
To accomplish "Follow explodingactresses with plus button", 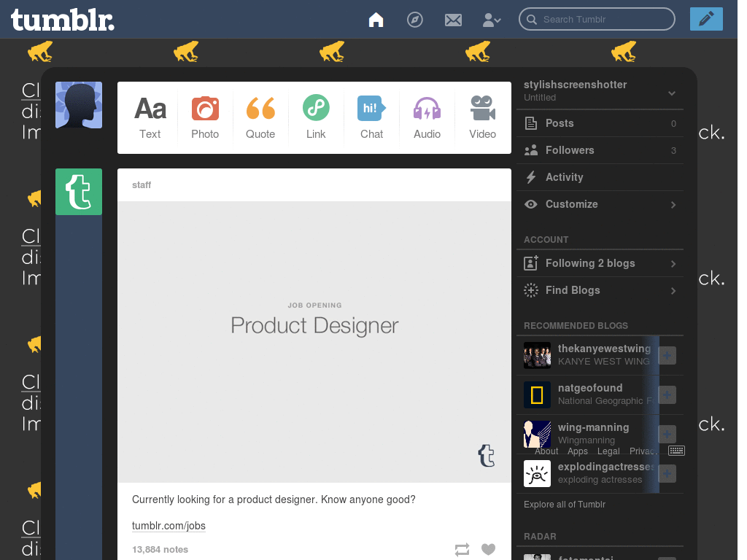I will pos(667,474).
